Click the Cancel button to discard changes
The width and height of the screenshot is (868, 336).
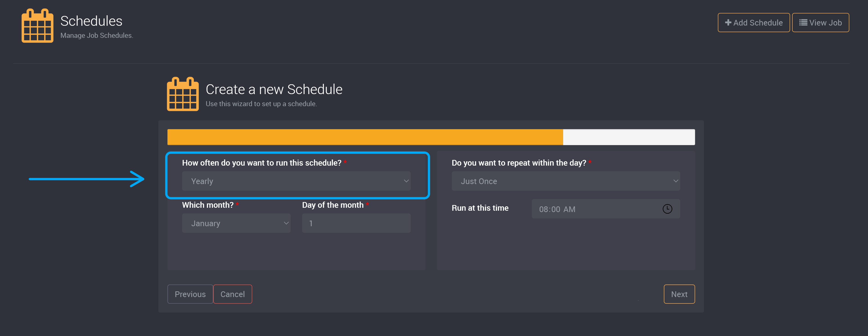coord(233,294)
